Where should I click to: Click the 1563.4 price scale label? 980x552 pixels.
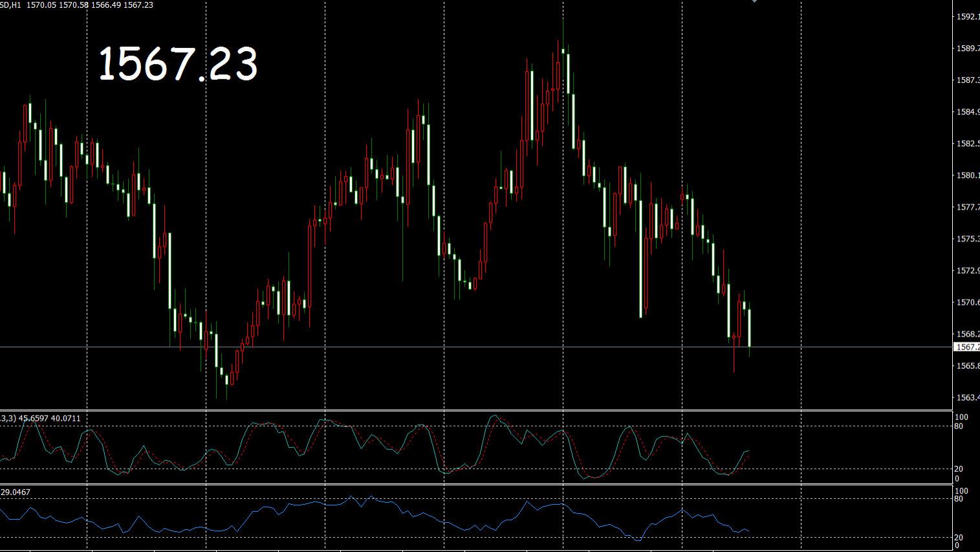click(968, 397)
